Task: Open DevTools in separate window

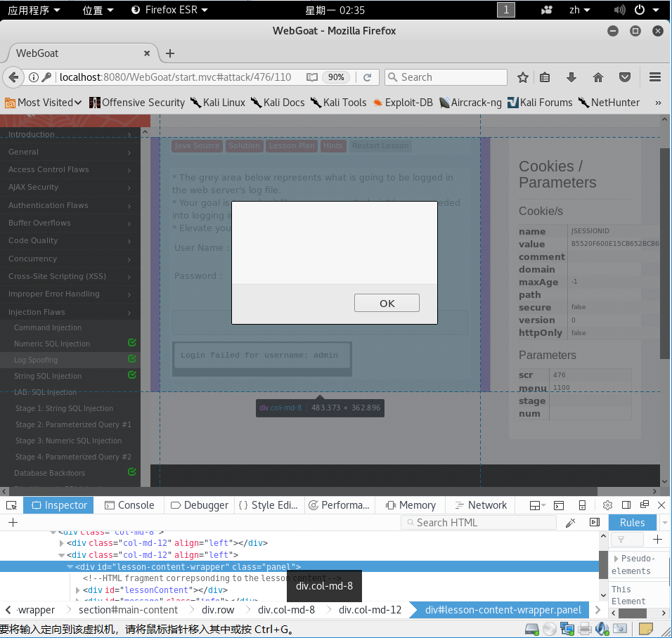Action: (x=644, y=504)
